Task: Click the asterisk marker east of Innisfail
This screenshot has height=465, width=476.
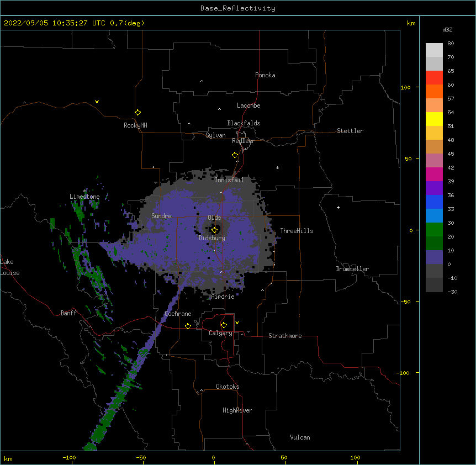Action: pyautogui.click(x=277, y=167)
